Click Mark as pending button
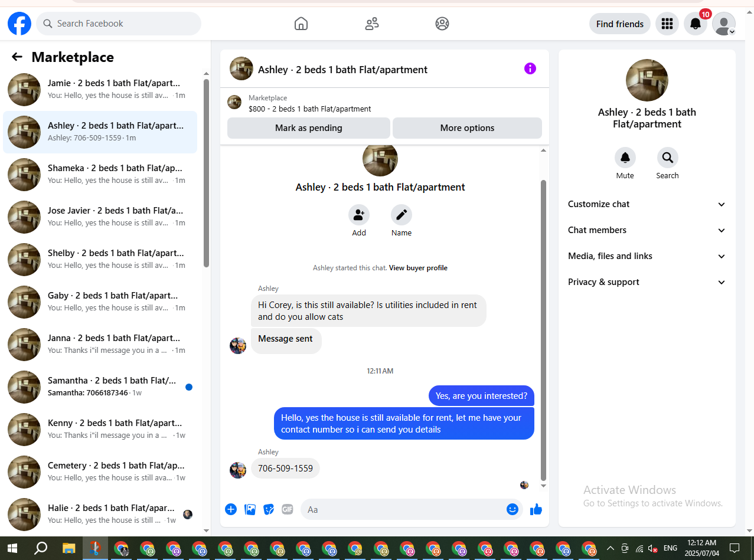 [309, 128]
